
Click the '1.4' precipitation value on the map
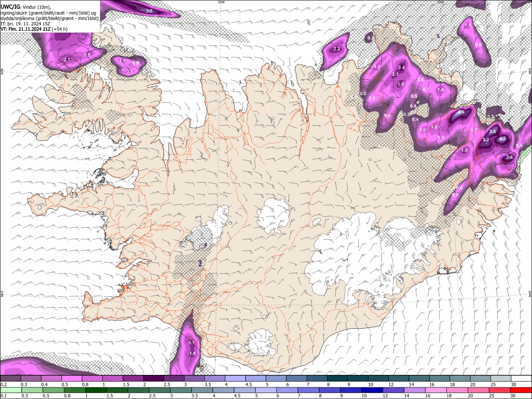pyautogui.click(x=441, y=89)
